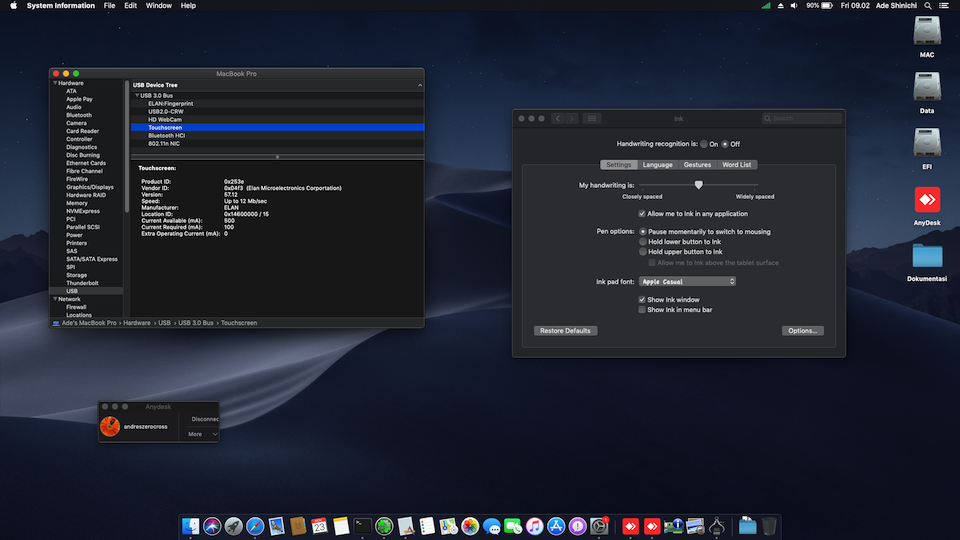Click the Ink preferences search field
The image size is (960, 540).
(x=801, y=118)
